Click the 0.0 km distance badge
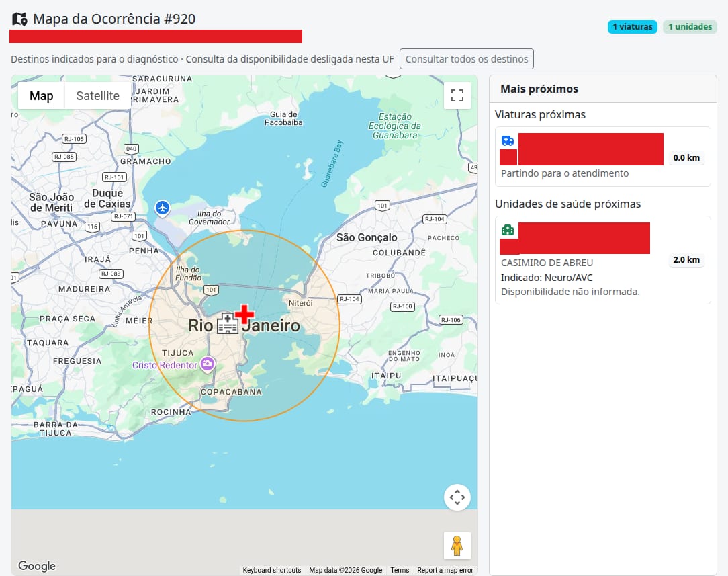The height and width of the screenshot is (576, 728). 686,157
